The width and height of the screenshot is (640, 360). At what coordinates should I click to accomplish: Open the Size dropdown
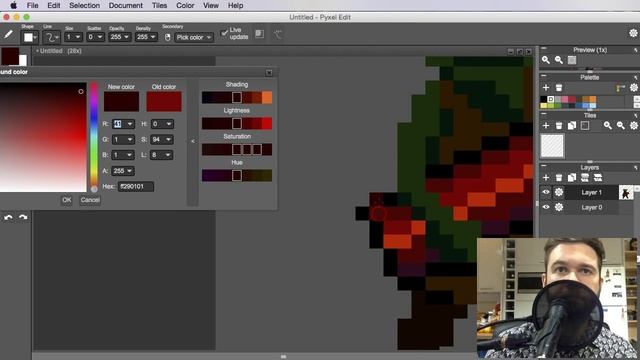click(73, 37)
